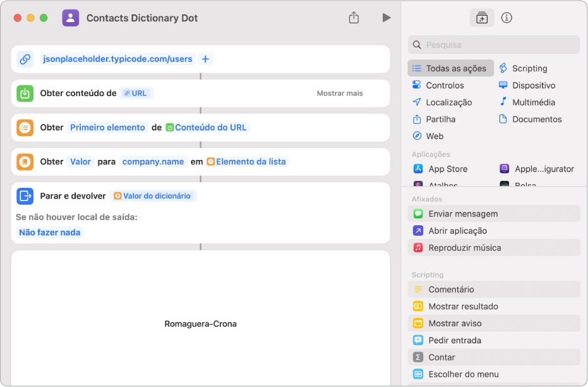Select the Conteúdo do URL variable
Screen dimensions: 588x387
[x=207, y=128]
